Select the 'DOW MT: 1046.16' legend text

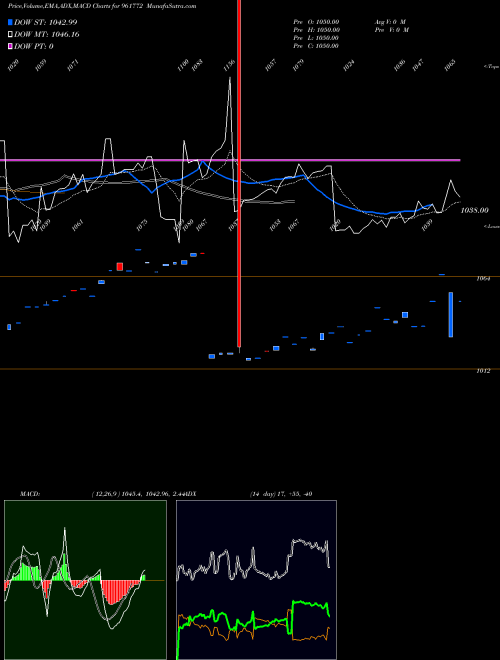pos(47,34)
